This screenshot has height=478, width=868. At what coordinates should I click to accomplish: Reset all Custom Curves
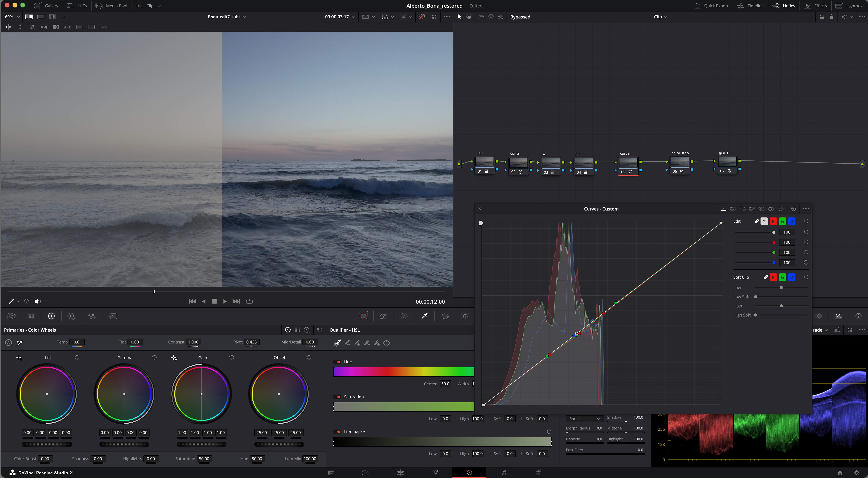click(793, 209)
